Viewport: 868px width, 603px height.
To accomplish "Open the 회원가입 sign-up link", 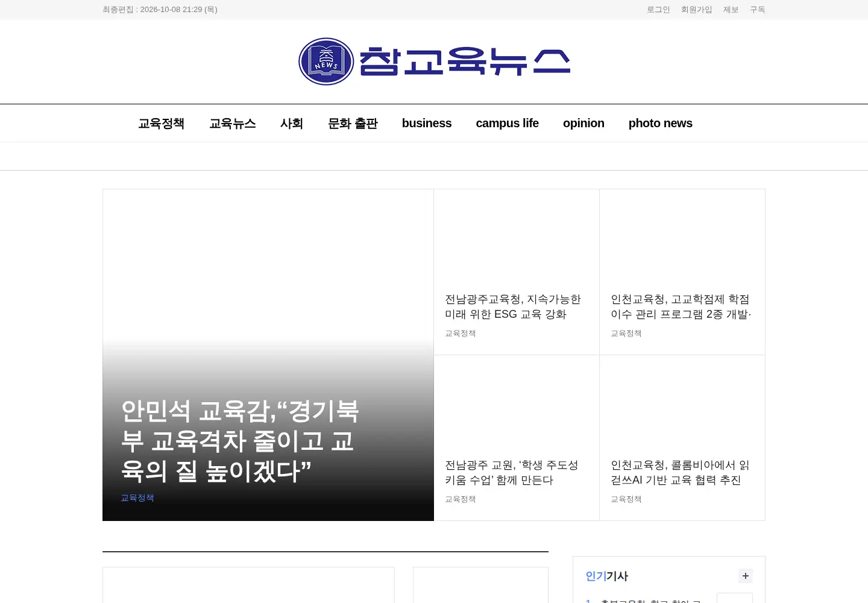I will (697, 10).
